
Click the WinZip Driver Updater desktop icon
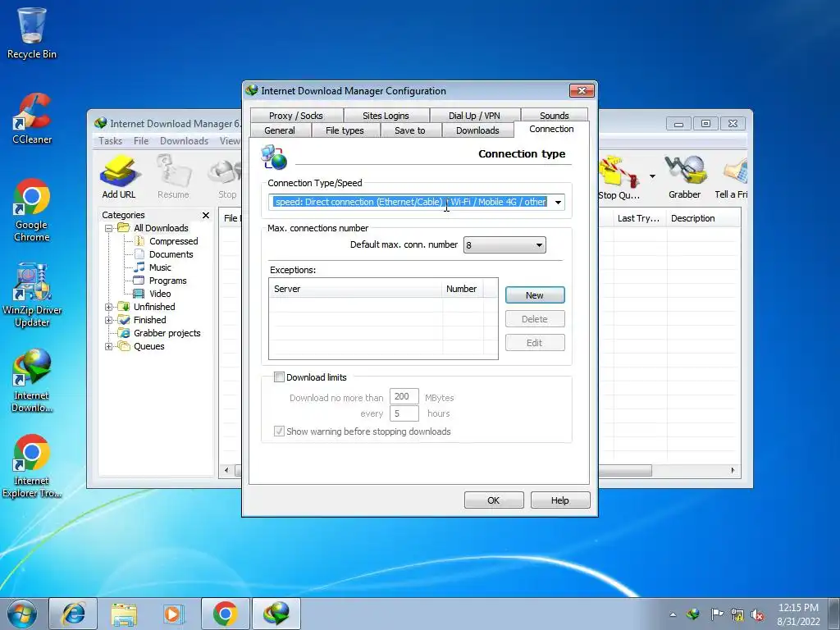32,294
